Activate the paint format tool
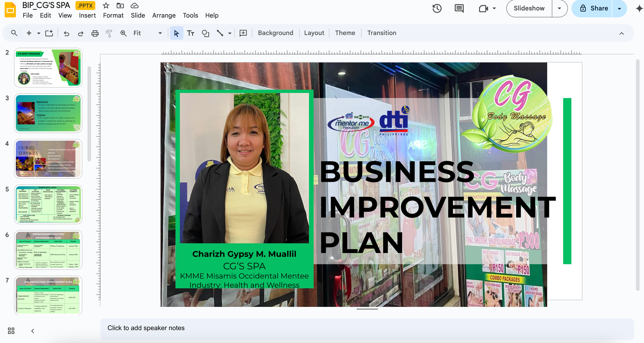This screenshot has height=343, width=644. click(109, 33)
